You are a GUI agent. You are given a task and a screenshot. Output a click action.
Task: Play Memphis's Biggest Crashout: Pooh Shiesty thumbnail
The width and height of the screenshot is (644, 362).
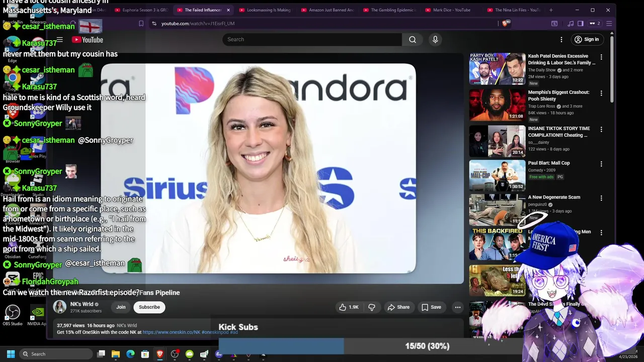(497, 105)
